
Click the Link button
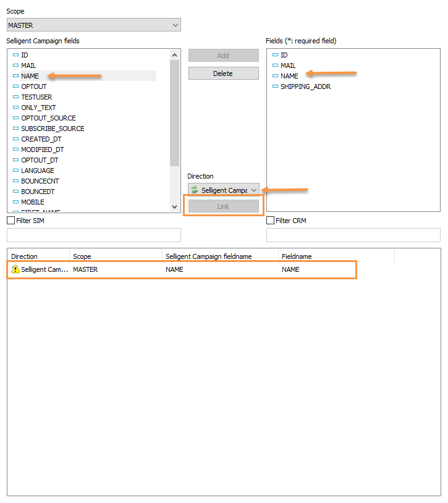(x=224, y=206)
